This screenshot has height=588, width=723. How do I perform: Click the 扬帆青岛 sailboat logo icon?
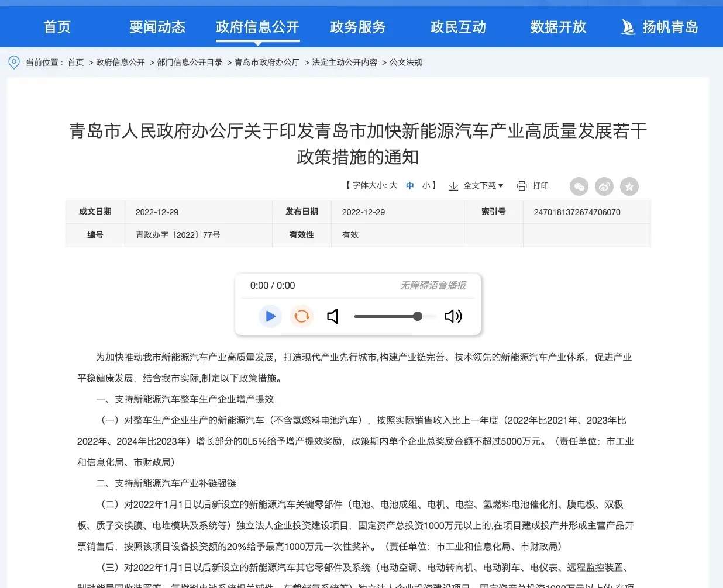(628, 27)
